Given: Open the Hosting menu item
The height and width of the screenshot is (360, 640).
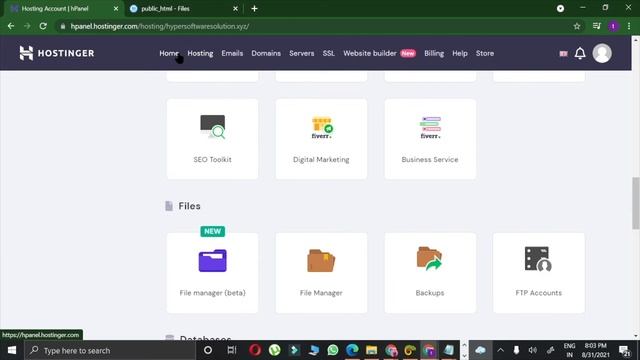Looking at the screenshot, I should (x=200, y=53).
